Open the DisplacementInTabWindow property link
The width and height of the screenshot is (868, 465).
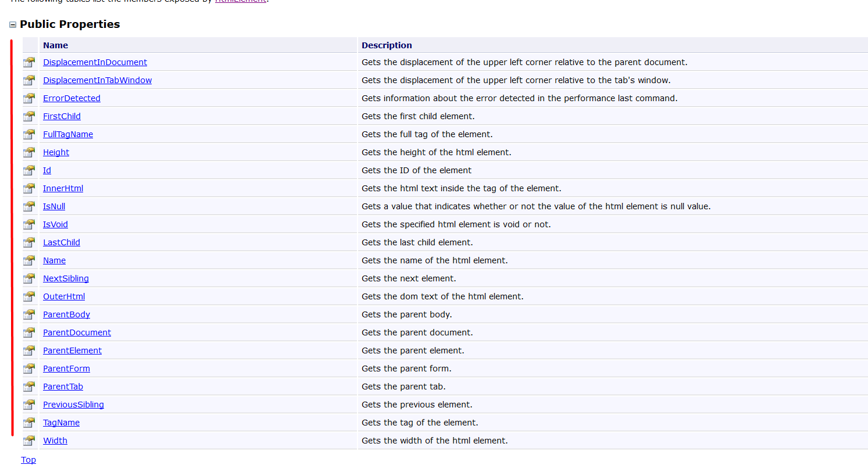97,80
